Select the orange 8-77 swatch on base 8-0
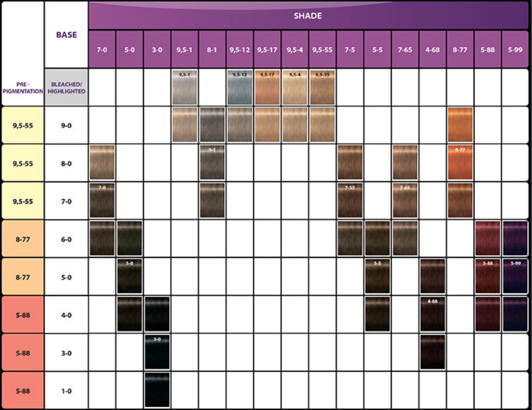 pyautogui.click(x=460, y=162)
